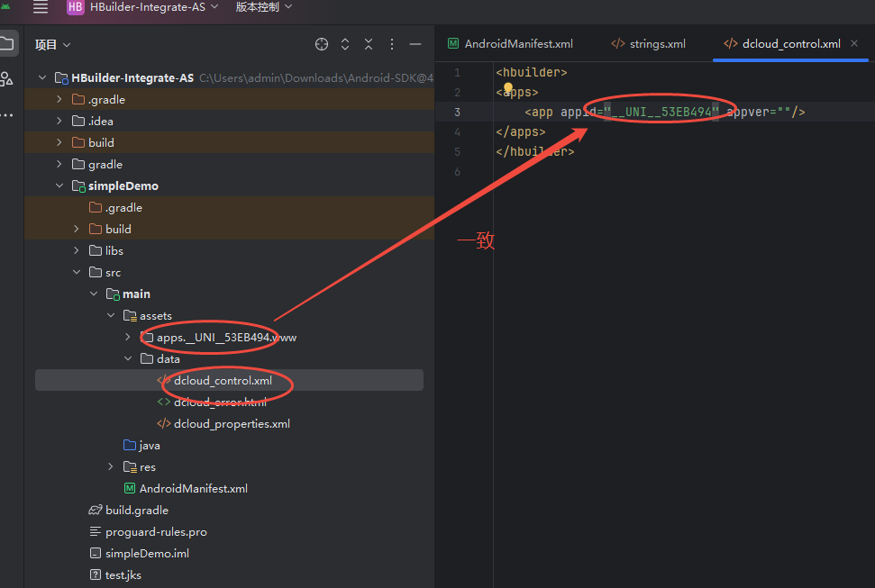Collapse the HBuilder-Integrate-AS root node
The height and width of the screenshot is (588, 875).
coord(42,77)
